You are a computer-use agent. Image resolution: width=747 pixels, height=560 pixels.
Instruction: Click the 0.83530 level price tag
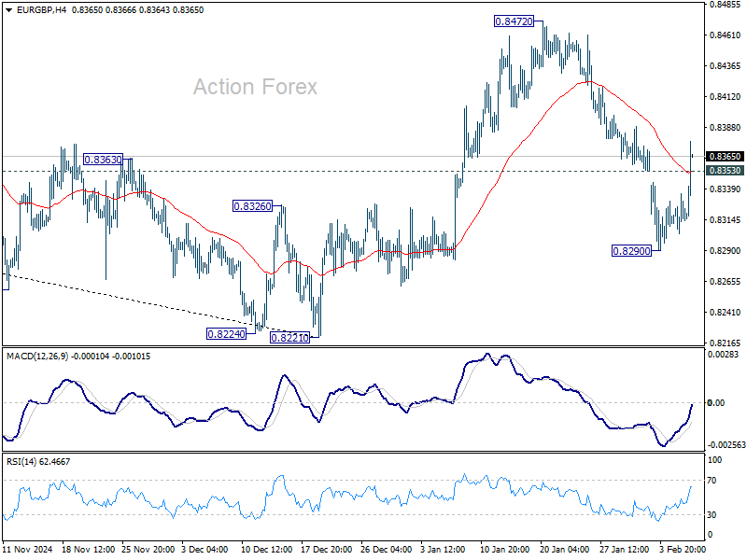(725, 171)
